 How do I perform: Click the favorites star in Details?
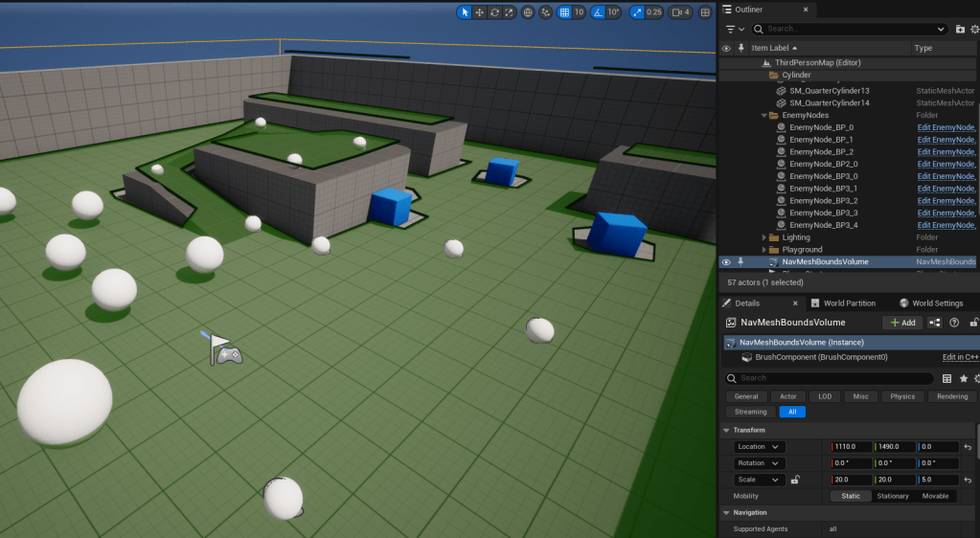(x=964, y=378)
